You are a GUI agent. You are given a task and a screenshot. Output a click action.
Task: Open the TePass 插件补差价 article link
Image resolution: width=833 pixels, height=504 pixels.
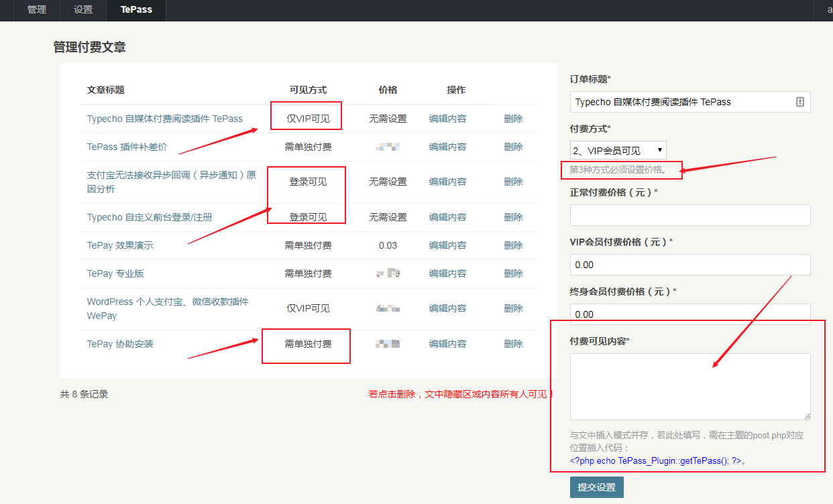pos(127,147)
